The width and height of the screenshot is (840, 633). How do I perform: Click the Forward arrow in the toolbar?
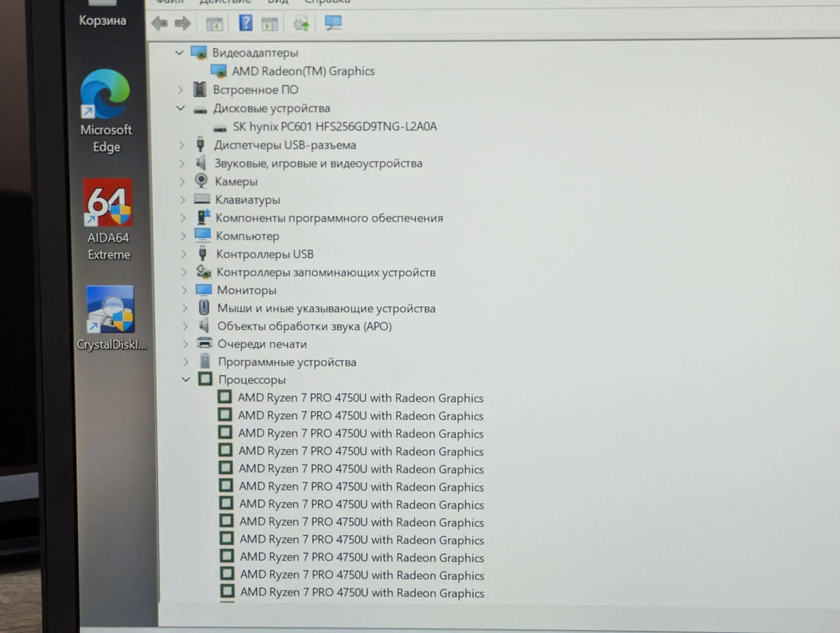[182, 24]
